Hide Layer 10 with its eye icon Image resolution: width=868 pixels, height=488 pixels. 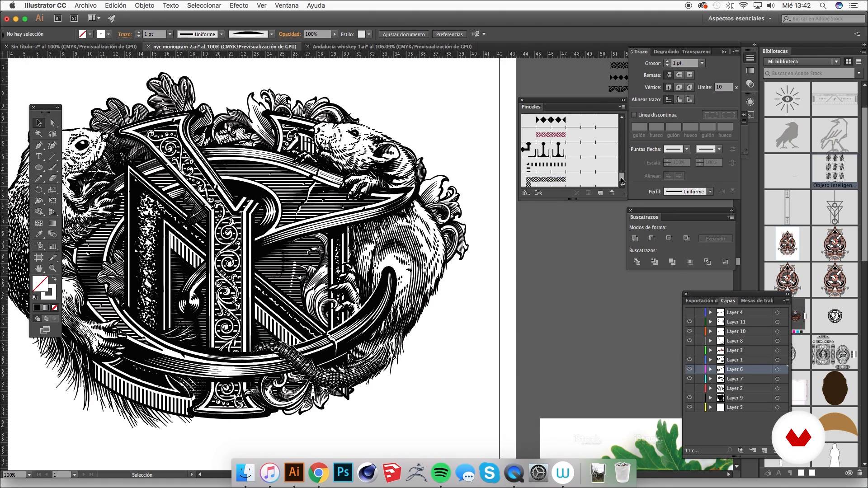(x=689, y=331)
